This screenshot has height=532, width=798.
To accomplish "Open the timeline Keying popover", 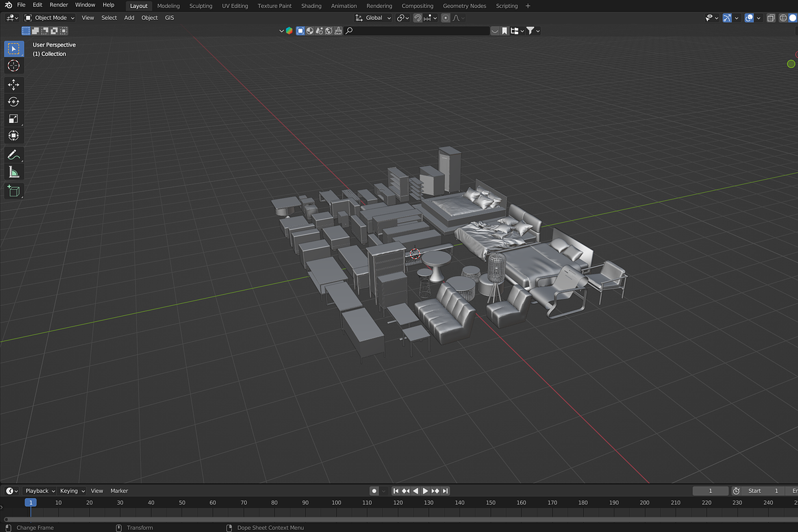I will (72, 491).
